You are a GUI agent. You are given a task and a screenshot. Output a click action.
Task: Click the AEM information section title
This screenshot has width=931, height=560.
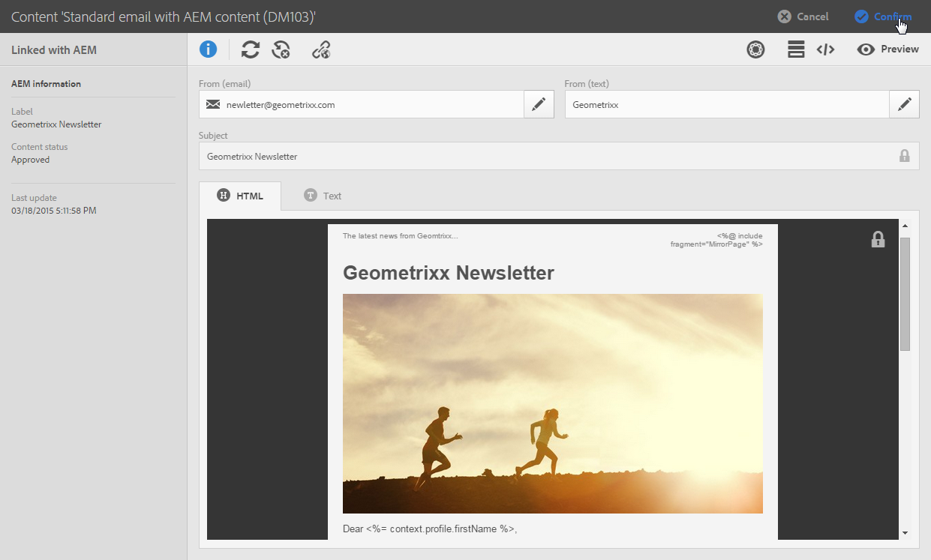coord(46,84)
